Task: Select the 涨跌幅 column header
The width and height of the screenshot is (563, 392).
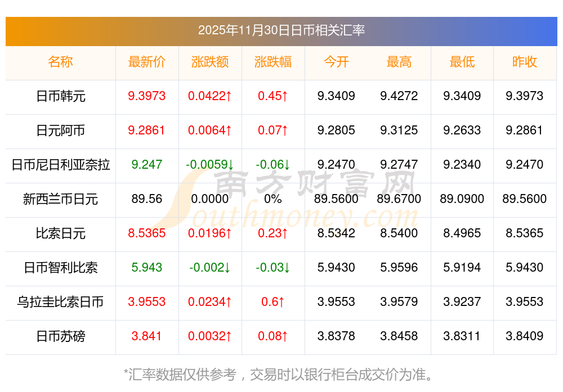Action: [273, 62]
